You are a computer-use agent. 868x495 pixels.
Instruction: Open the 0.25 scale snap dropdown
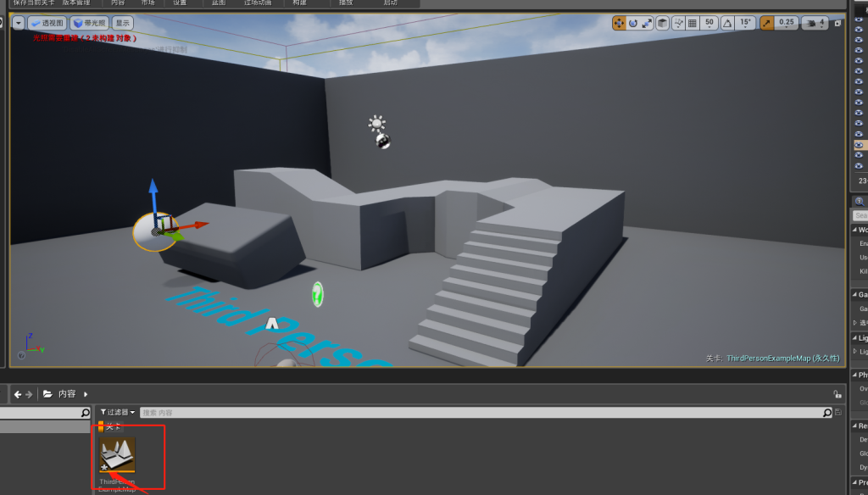point(786,23)
